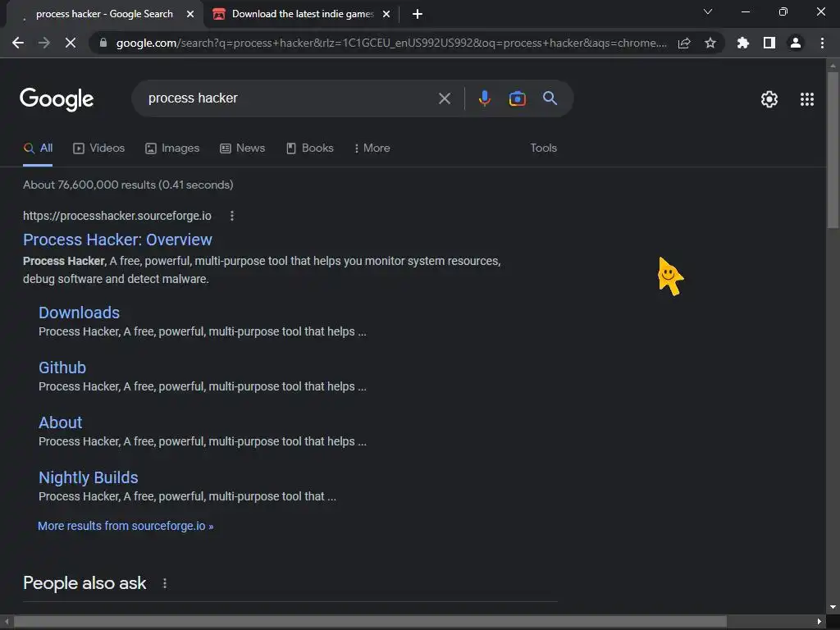Close the Download latest indie games tab
Screen dimensions: 840x630
point(386,14)
